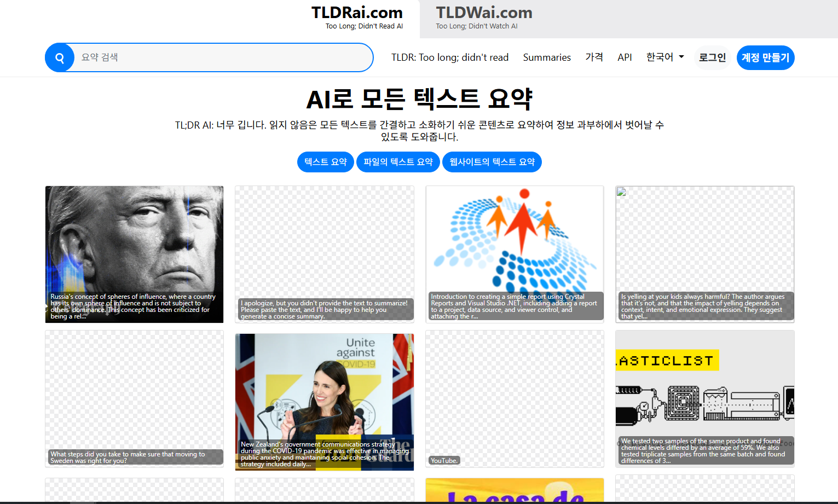Open the Plasticlist tested samples card
This screenshot has width=838, height=504.
click(705, 399)
